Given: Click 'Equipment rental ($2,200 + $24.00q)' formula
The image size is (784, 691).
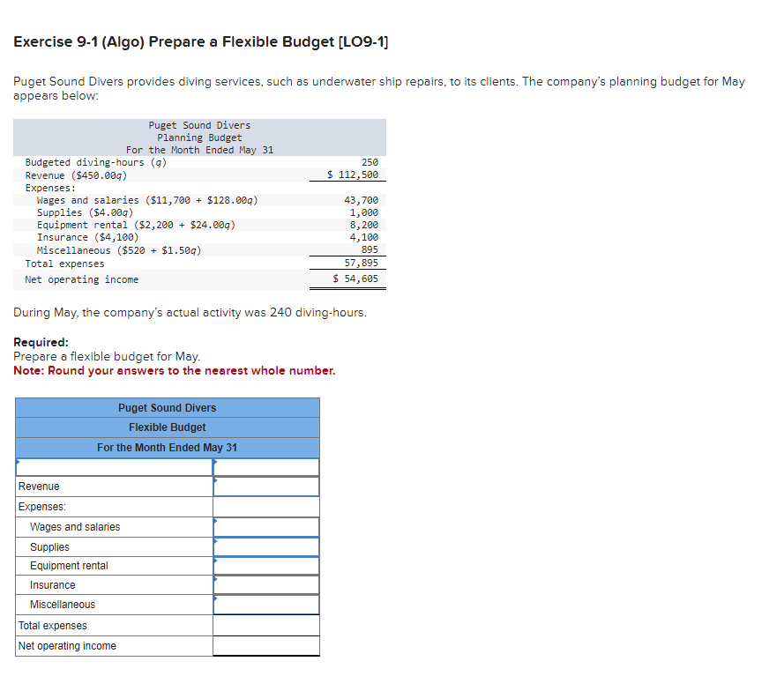Looking at the screenshot, I should click(136, 226).
